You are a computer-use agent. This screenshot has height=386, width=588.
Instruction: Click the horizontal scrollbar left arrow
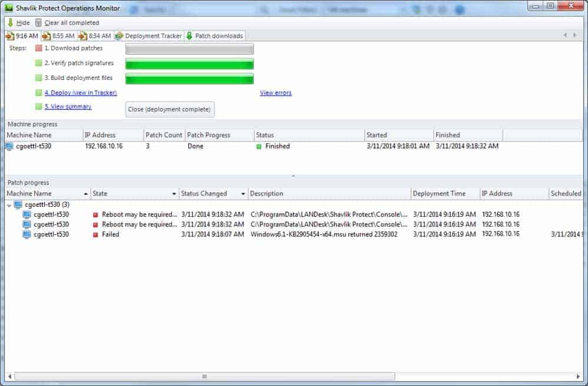[x=10, y=376]
